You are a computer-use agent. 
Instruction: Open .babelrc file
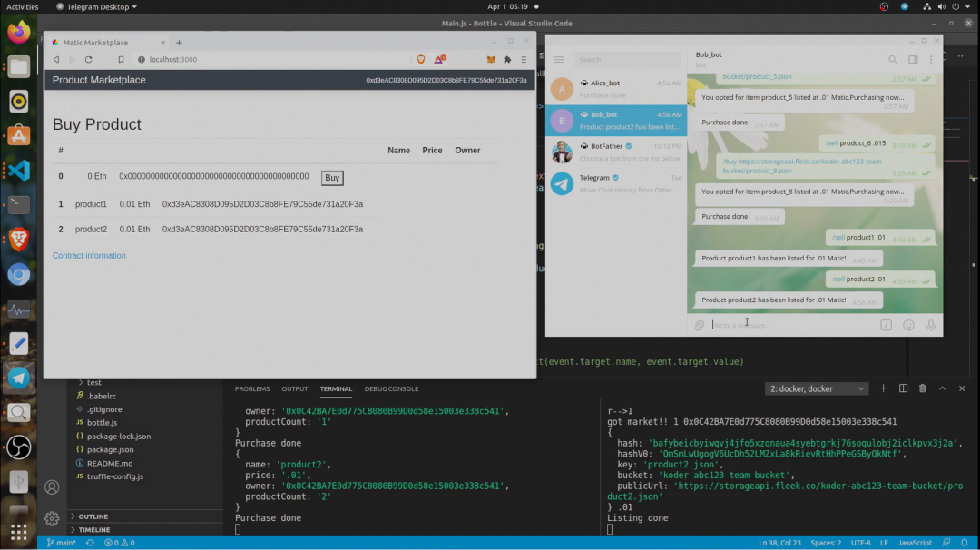tap(102, 396)
